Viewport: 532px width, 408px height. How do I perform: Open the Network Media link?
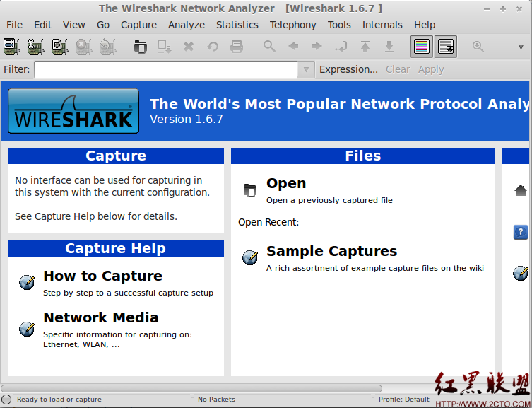pos(101,317)
